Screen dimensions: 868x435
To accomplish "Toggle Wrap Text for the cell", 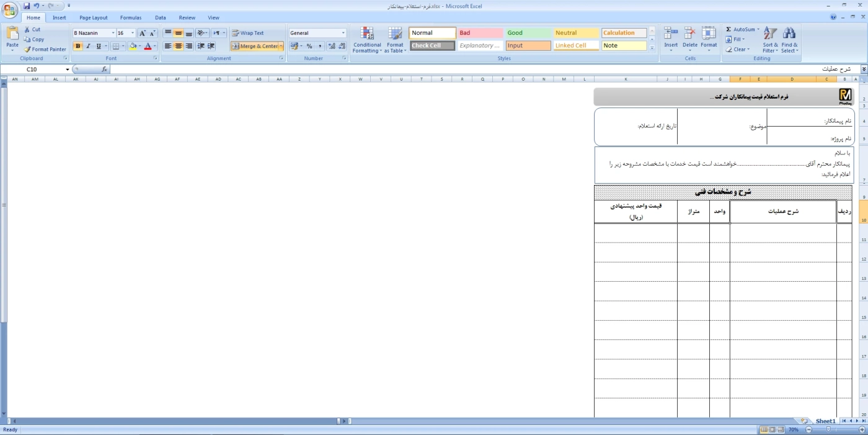I will pyautogui.click(x=247, y=33).
